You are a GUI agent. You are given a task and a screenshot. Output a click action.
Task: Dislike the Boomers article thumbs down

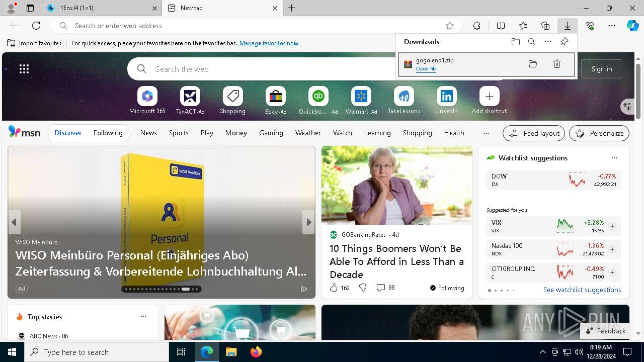(363, 288)
